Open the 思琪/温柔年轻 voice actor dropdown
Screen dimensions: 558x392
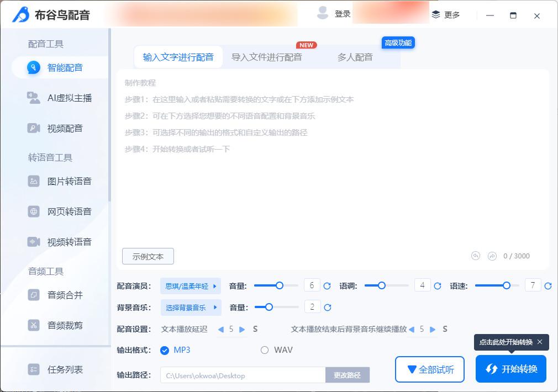[x=191, y=286]
